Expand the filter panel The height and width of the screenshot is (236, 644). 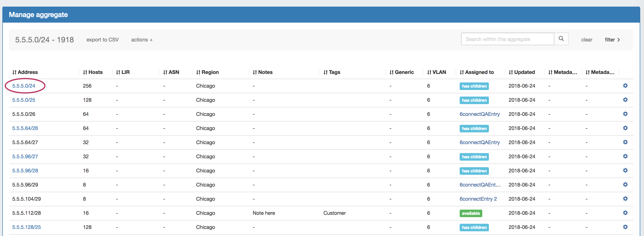(612, 40)
